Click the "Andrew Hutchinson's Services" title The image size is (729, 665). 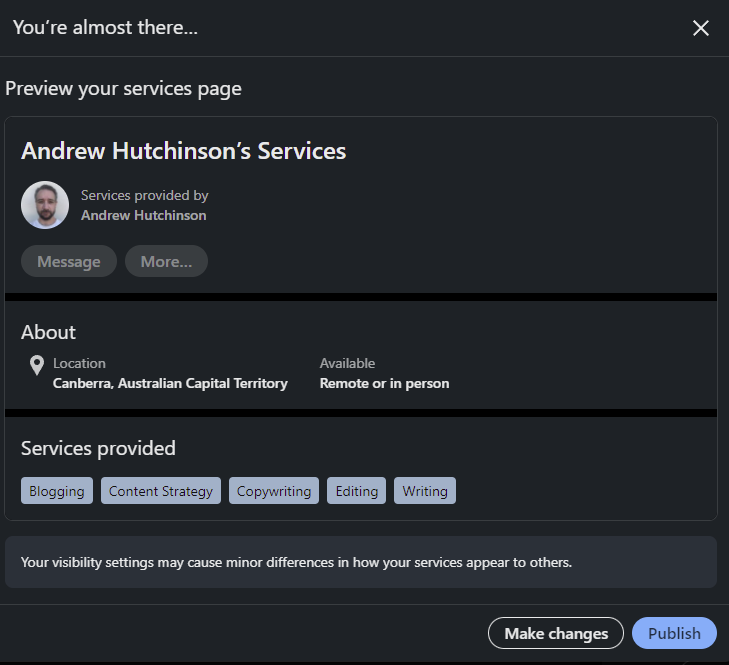[x=183, y=151]
